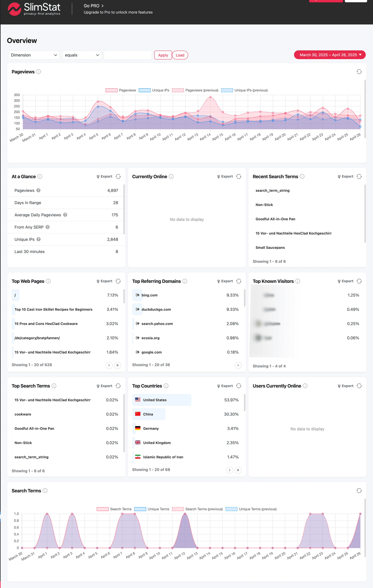Refresh the Search Terms chart
Viewport: 373px width, 588px height.
[359, 491]
